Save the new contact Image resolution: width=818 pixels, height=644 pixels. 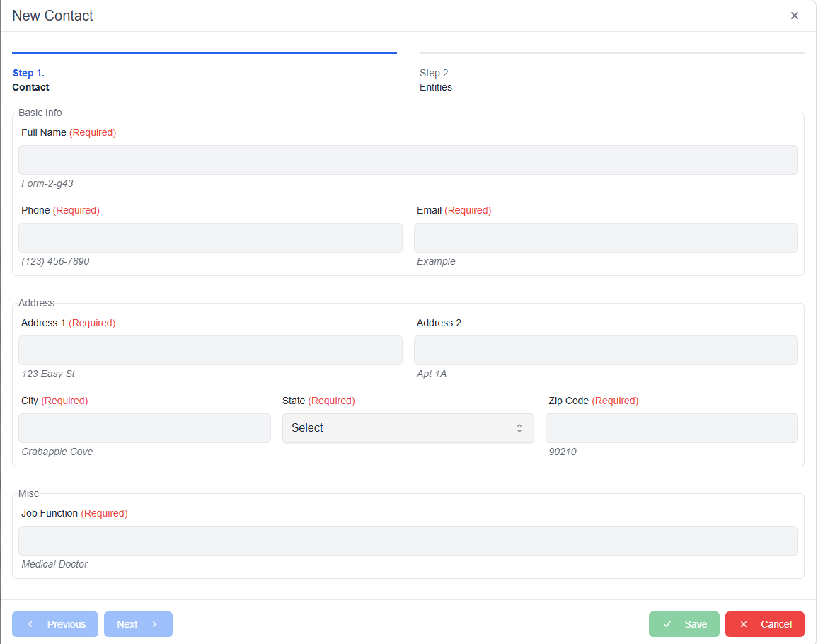[684, 624]
